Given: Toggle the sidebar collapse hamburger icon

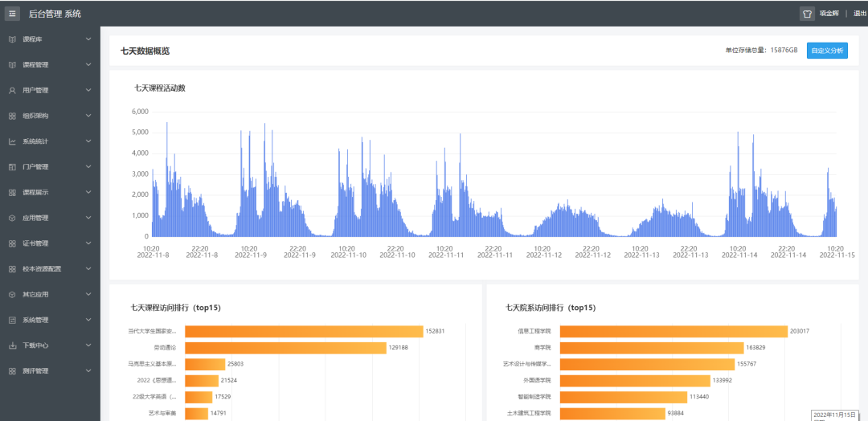Looking at the screenshot, I should (13, 14).
